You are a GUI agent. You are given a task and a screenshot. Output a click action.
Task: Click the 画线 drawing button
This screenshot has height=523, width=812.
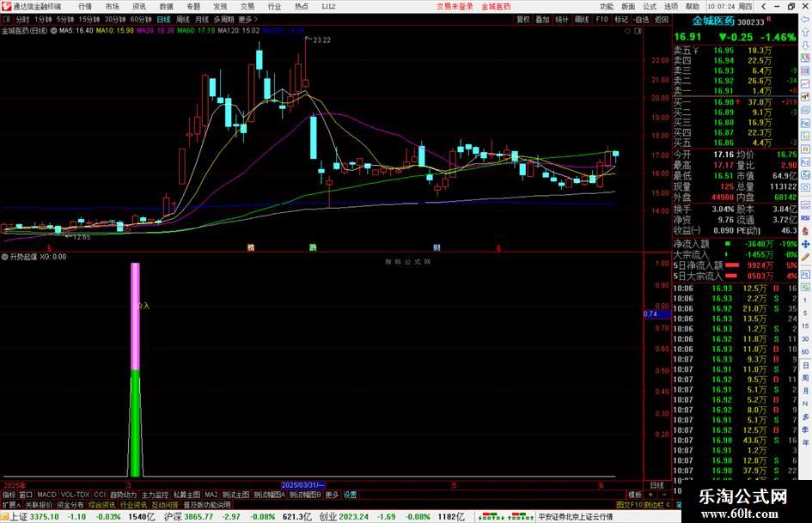click(582, 20)
